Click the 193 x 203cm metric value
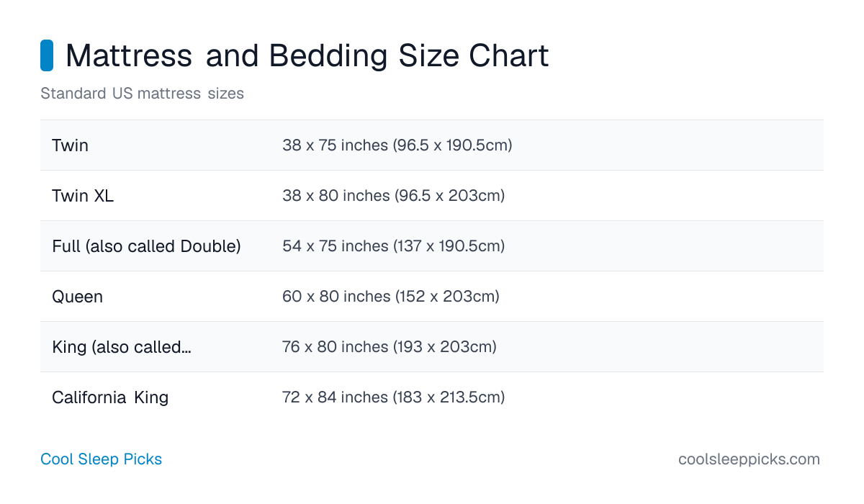Viewport: 864px width, 504px height. [x=445, y=347]
